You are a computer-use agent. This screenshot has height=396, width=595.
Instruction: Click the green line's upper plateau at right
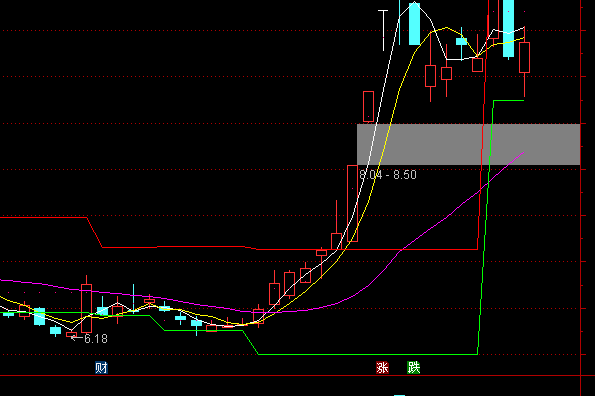tap(508, 101)
